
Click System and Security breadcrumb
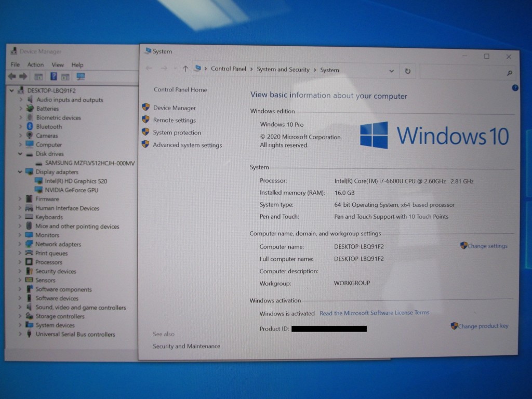tap(283, 69)
